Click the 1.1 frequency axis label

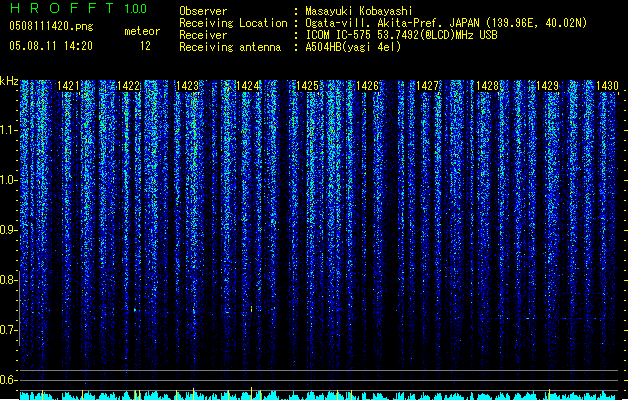click(x=8, y=131)
